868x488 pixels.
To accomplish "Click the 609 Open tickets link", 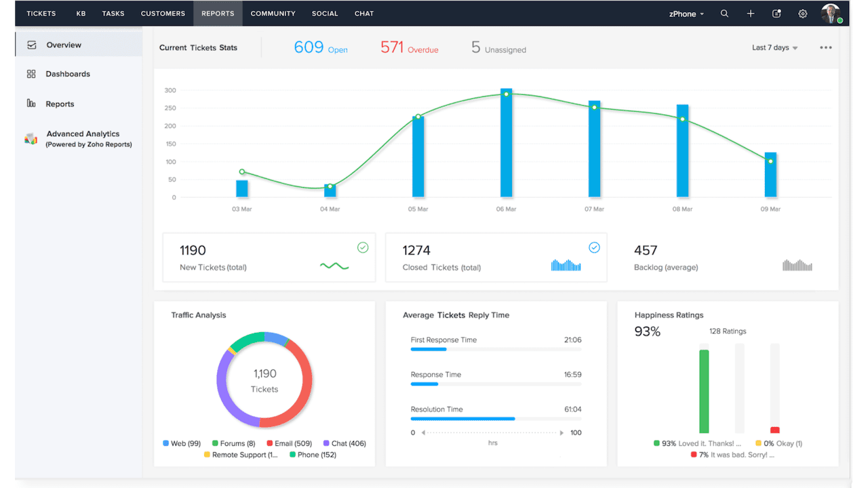I will pos(320,48).
